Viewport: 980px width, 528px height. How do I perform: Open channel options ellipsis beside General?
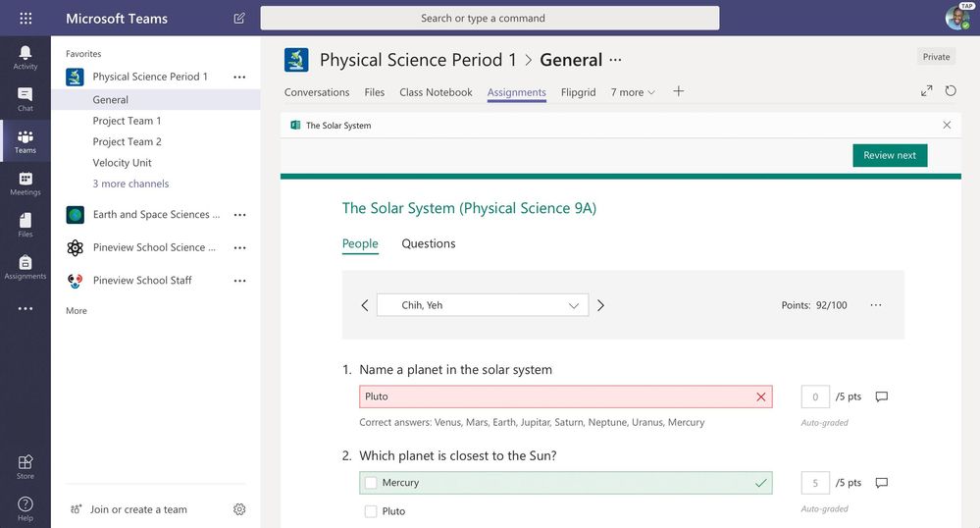(x=616, y=60)
